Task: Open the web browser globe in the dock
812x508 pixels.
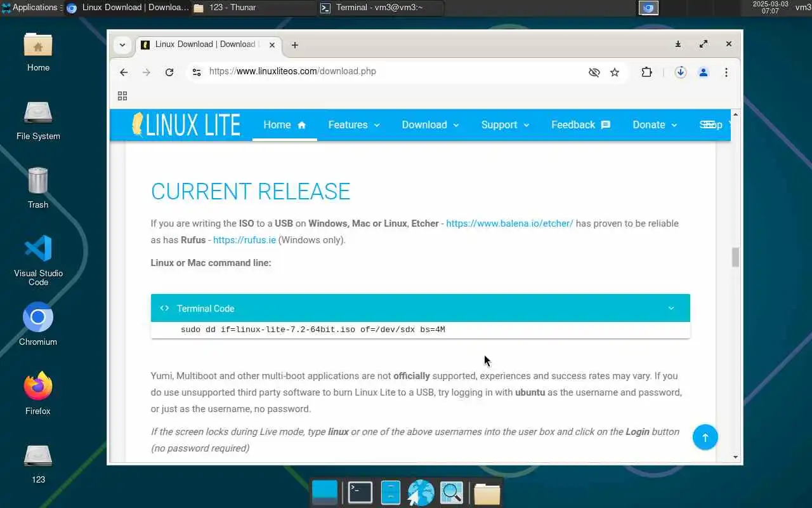Action: click(x=421, y=493)
